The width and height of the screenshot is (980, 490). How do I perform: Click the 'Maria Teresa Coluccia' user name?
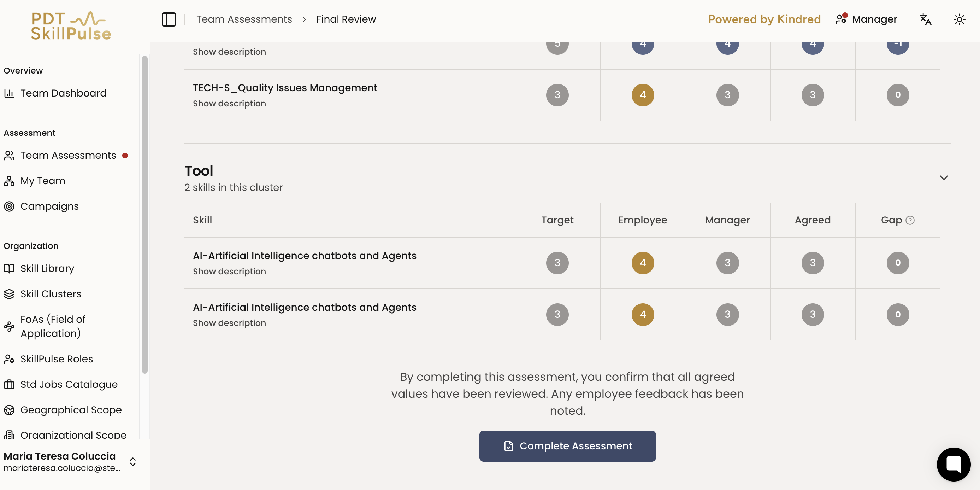[x=59, y=456]
